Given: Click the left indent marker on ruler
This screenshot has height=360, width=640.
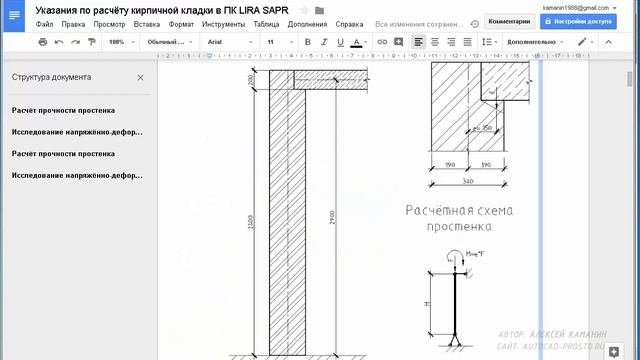Looking at the screenshot, I should coord(209,56).
